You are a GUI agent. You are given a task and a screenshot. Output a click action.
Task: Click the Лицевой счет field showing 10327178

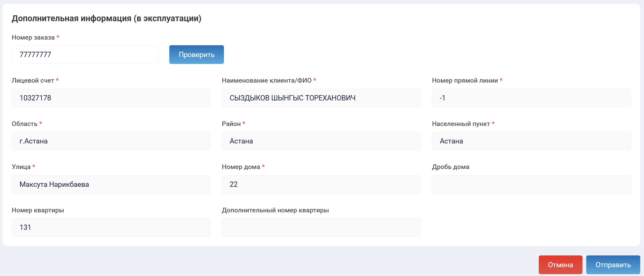tap(111, 98)
